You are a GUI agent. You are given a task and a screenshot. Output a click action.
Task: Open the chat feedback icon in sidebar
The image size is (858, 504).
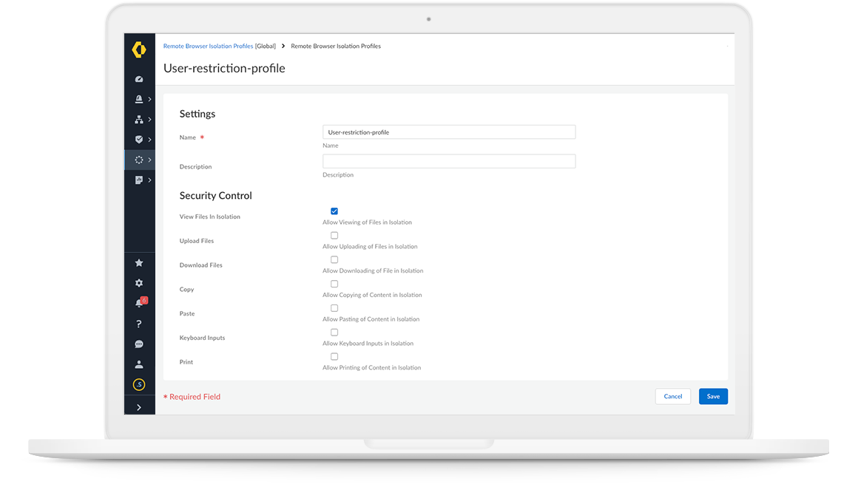pos(139,344)
